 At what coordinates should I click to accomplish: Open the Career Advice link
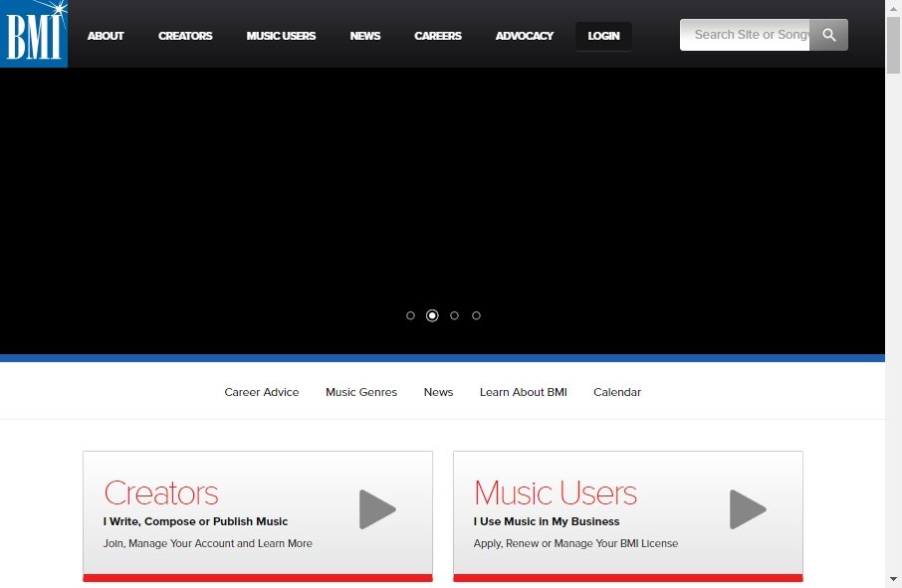(262, 392)
